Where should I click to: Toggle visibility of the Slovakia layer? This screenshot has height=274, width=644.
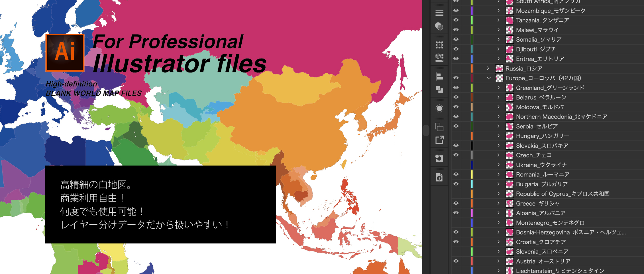[456, 145]
